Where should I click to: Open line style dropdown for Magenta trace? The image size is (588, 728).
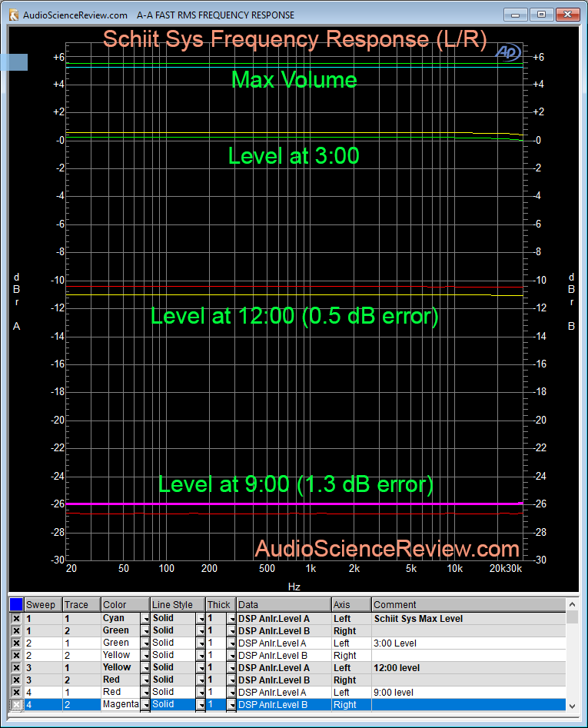[201, 704]
